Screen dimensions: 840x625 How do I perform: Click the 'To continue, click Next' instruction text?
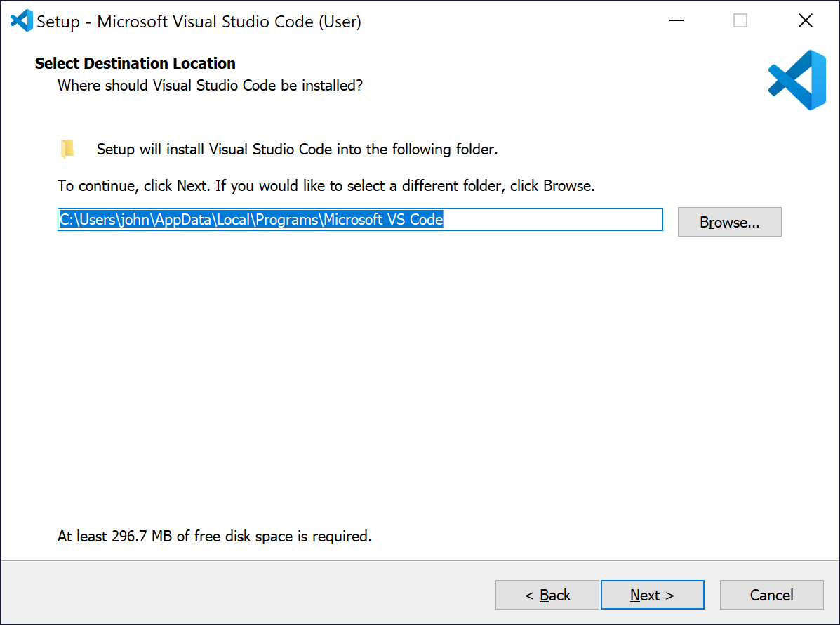(326, 186)
